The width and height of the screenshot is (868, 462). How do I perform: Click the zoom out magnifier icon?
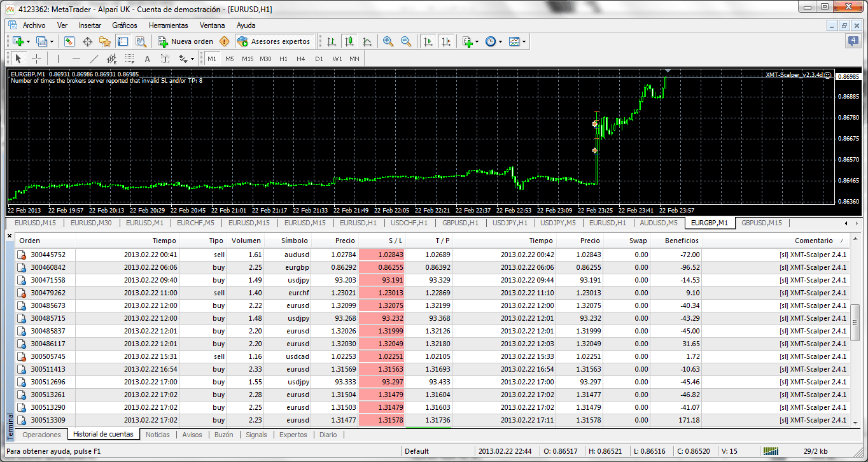(406, 41)
